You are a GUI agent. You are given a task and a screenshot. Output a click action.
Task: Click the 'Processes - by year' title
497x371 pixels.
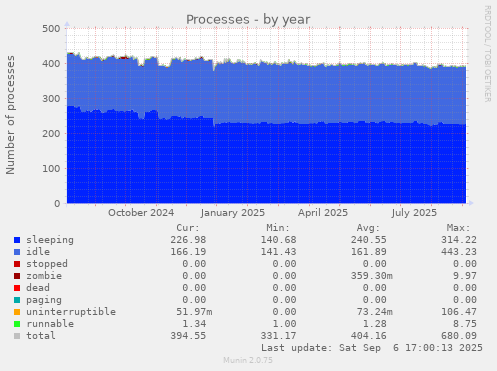click(248, 20)
